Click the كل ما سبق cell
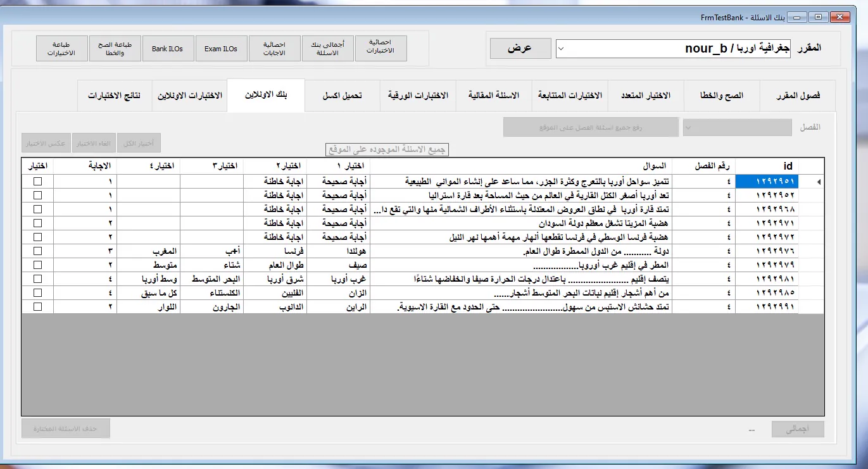Viewport: 868px width, 469px height. pos(149,292)
